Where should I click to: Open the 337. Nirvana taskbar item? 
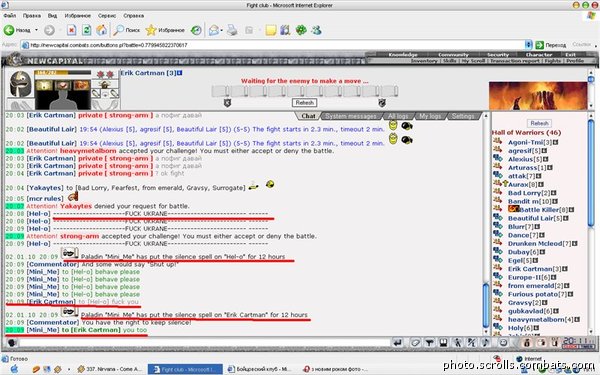(110, 369)
